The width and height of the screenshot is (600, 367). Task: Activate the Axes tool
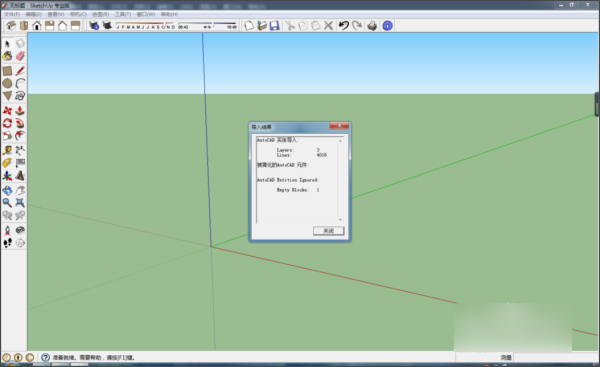click(7, 176)
